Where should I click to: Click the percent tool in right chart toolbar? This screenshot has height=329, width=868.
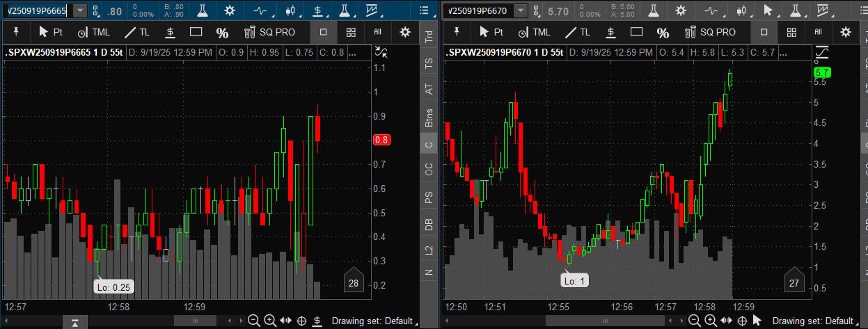click(x=663, y=32)
